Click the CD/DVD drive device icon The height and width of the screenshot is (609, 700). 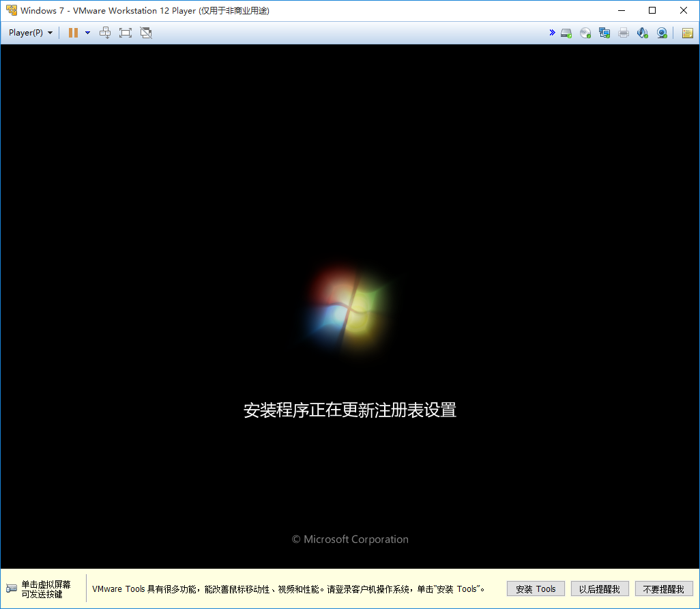click(585, 33)
